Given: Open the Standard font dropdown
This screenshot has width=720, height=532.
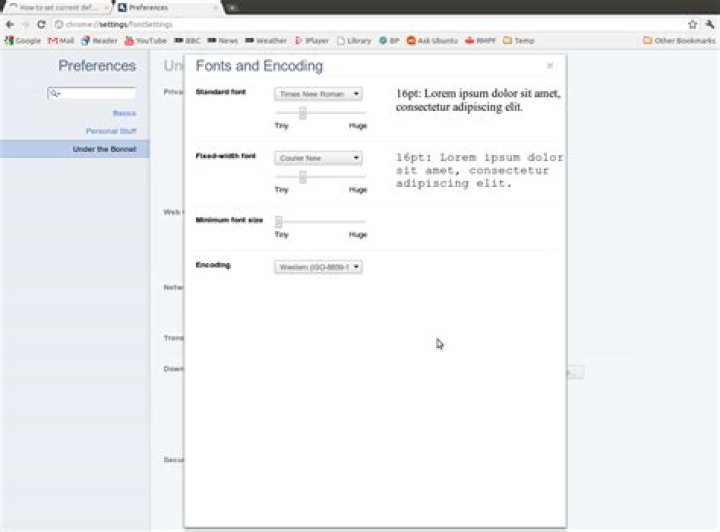Looking at the screenshot, I should pyautogui.click(x=318, y=94).
